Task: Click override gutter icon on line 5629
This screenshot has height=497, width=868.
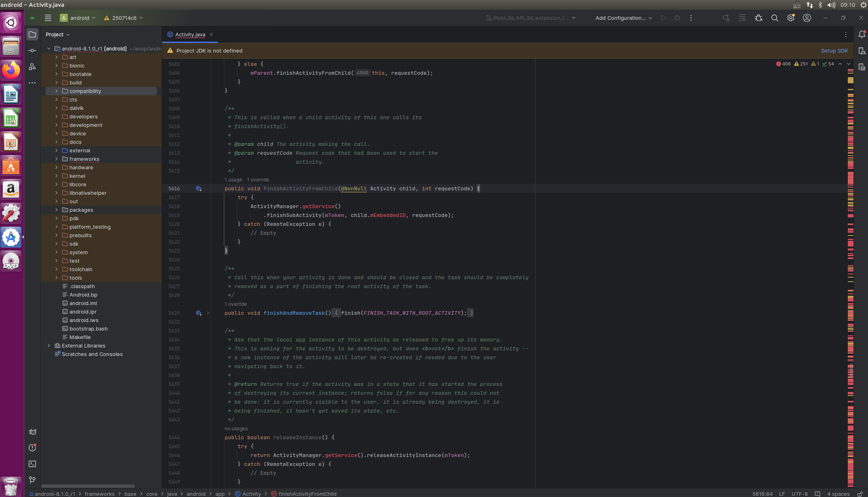Action: coord(198,313)
